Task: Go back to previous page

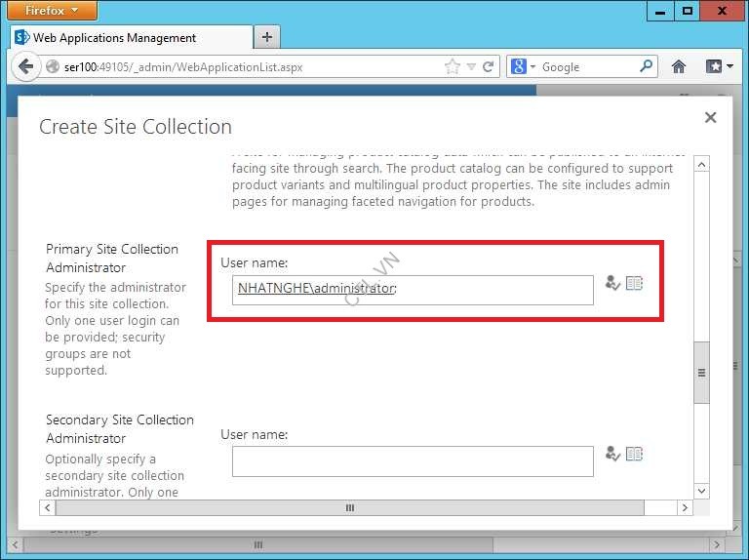Action: [25, 67]
